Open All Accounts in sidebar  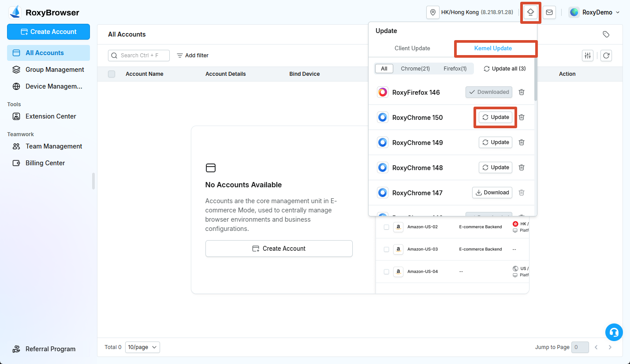48,53
